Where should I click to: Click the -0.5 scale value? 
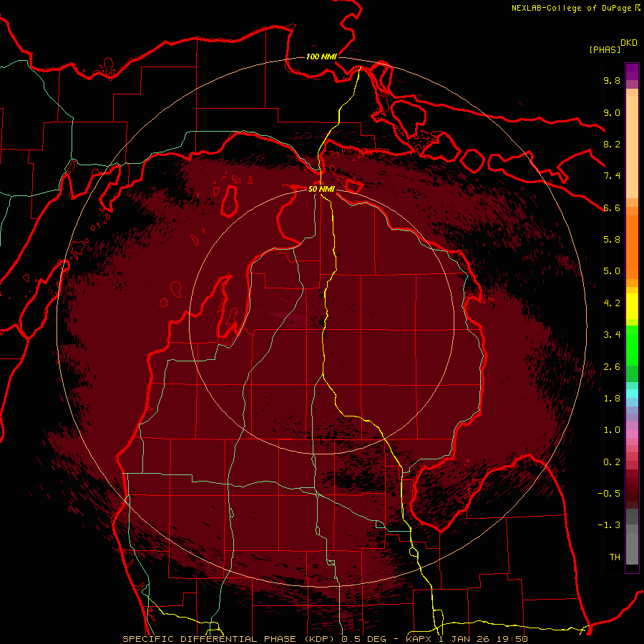(x=609, y=494)
